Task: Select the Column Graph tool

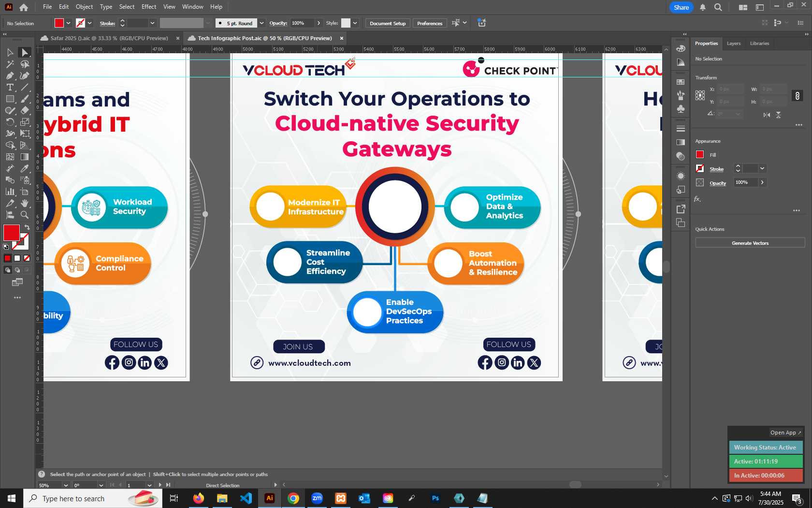Action: (10, 192)
